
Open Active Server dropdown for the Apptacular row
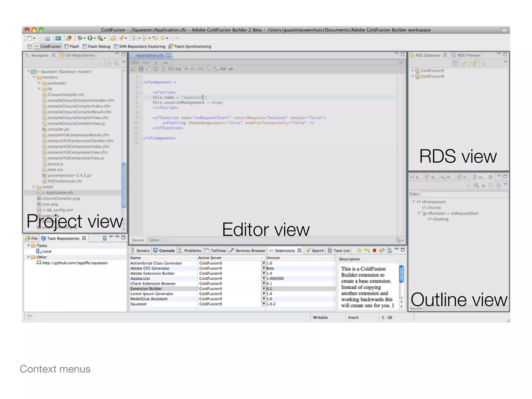[264, 278]
